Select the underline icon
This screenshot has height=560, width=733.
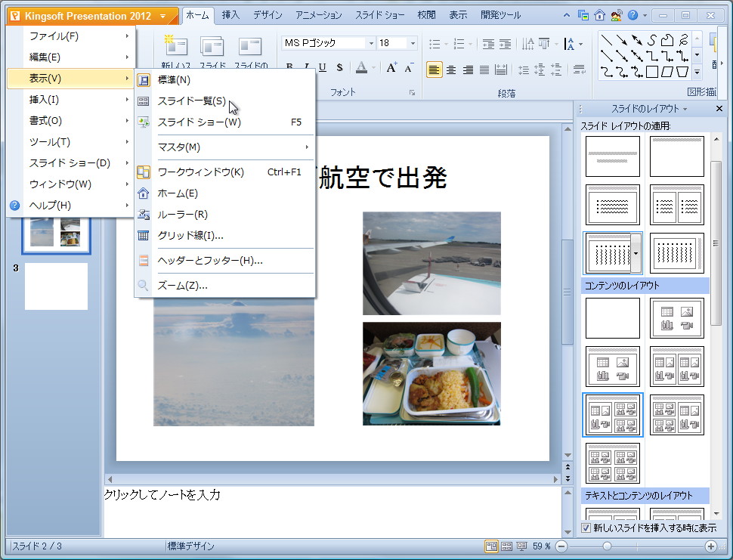(323, 67)
